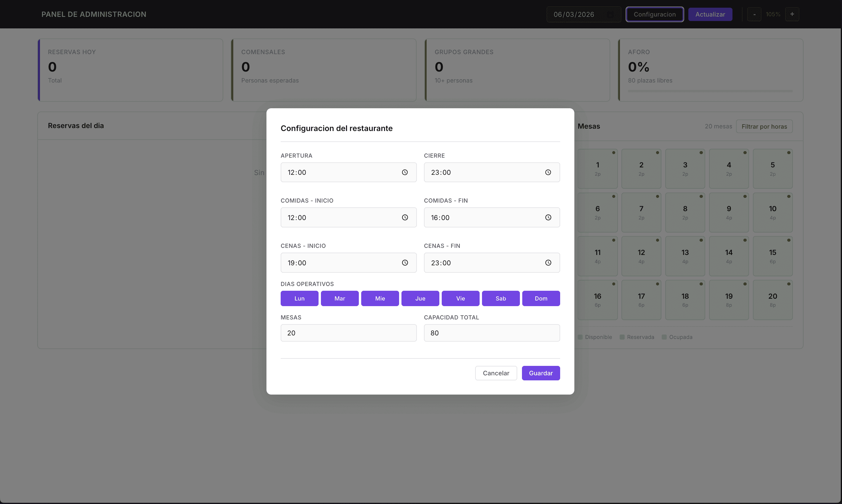
Task: Toggle the Lun operating day
Action: (x=299, y=298)
